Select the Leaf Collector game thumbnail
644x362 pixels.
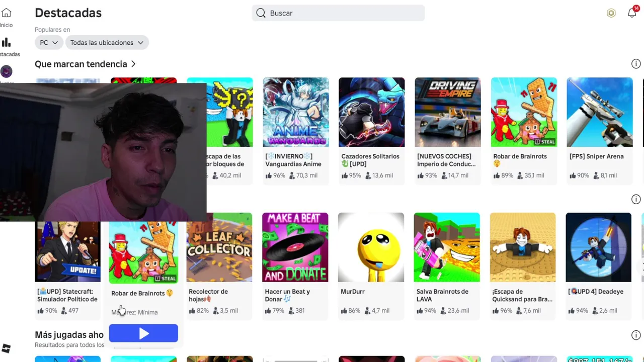coord(219,247)
